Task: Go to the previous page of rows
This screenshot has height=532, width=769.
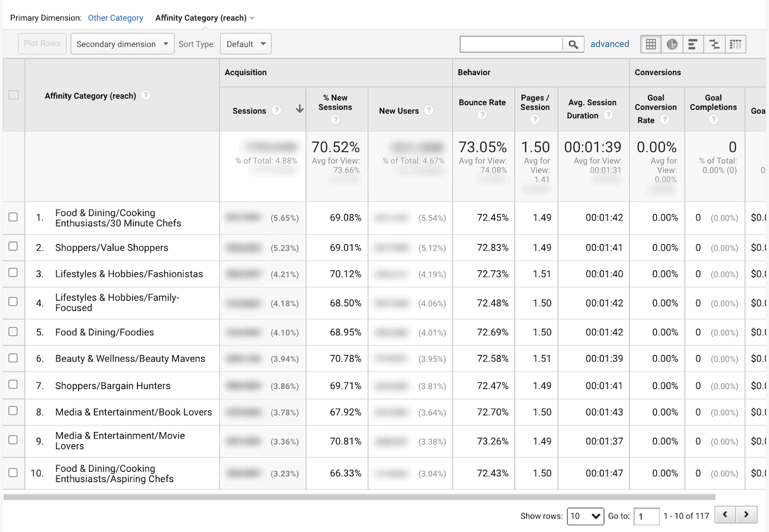Action: (725, 515)
